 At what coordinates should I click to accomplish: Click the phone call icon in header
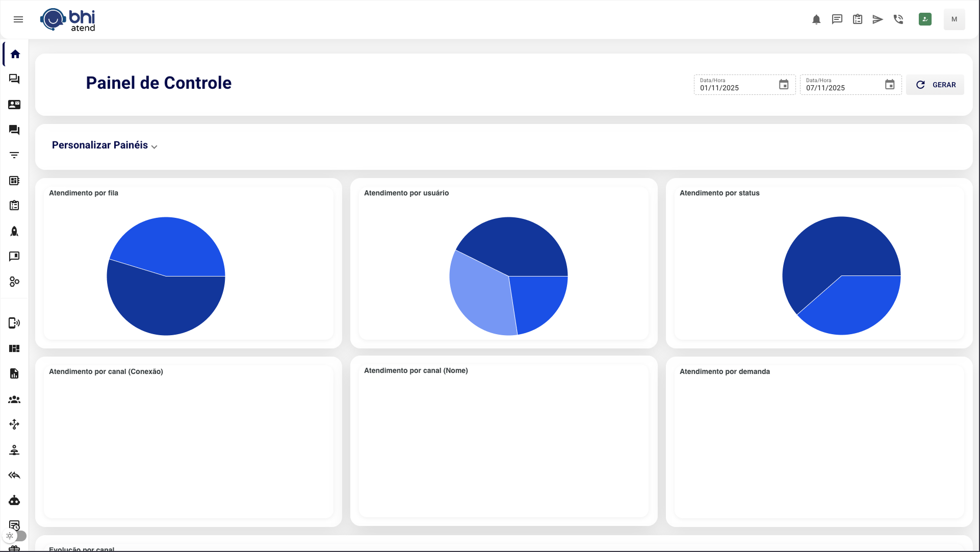898,19
